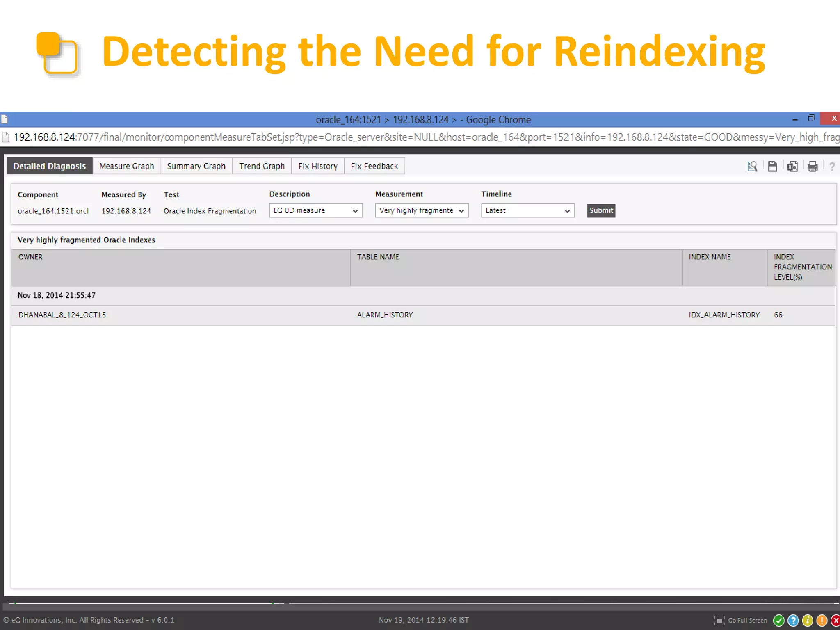The width and height of the screenshot is (840, 630).
Task: Minimize the Chrome window
Action: point(795,119)
